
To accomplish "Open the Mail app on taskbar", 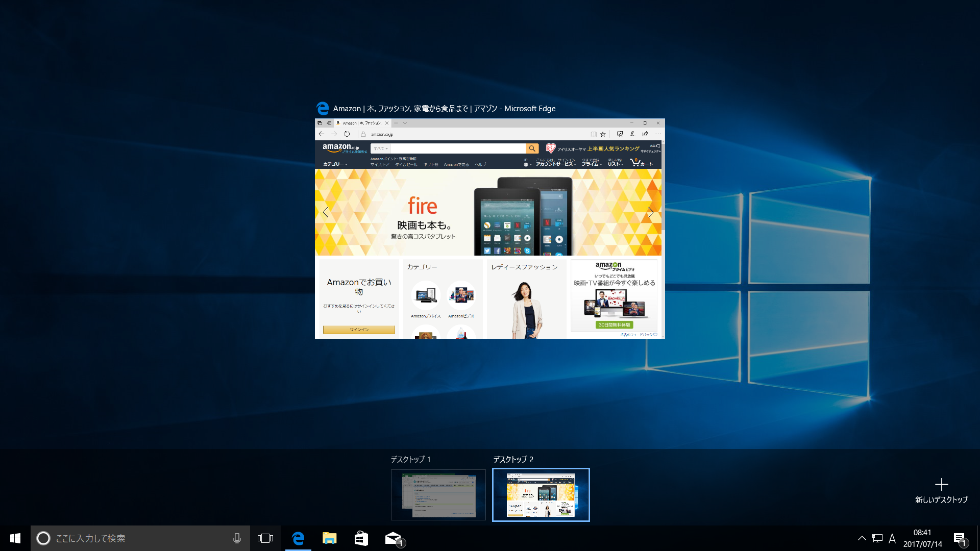I will (x=394, y=538).
